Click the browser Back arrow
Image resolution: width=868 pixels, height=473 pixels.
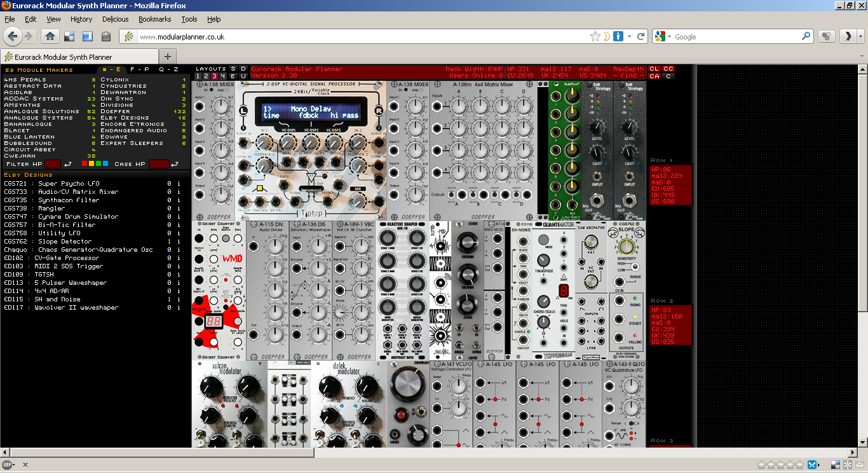[14, 36]
